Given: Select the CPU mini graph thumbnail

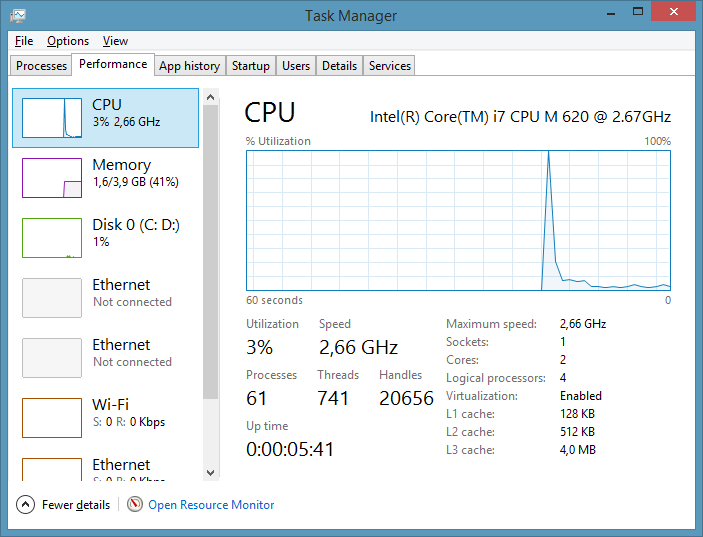Looking at the screenshot, I should pos(52,118).
